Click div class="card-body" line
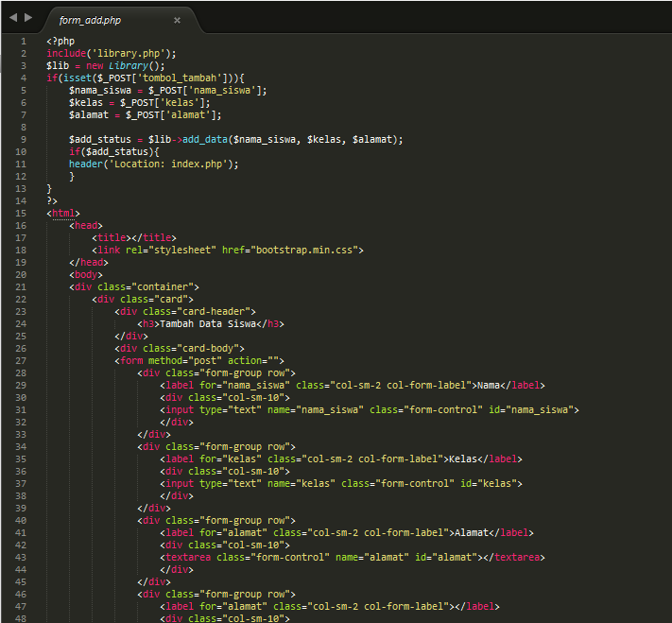 180,349
